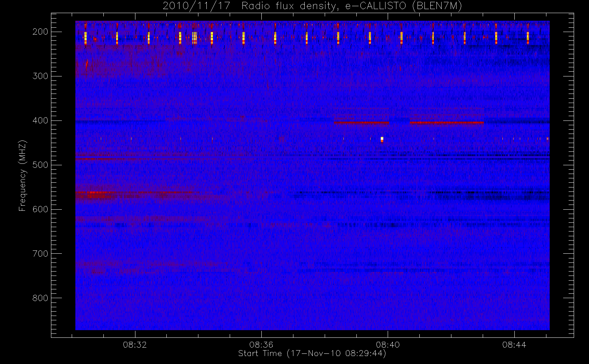The width and height of the screenshot is (589, 364).
Task: Click the 200 frequency tick label
Action: coord(40,32)
